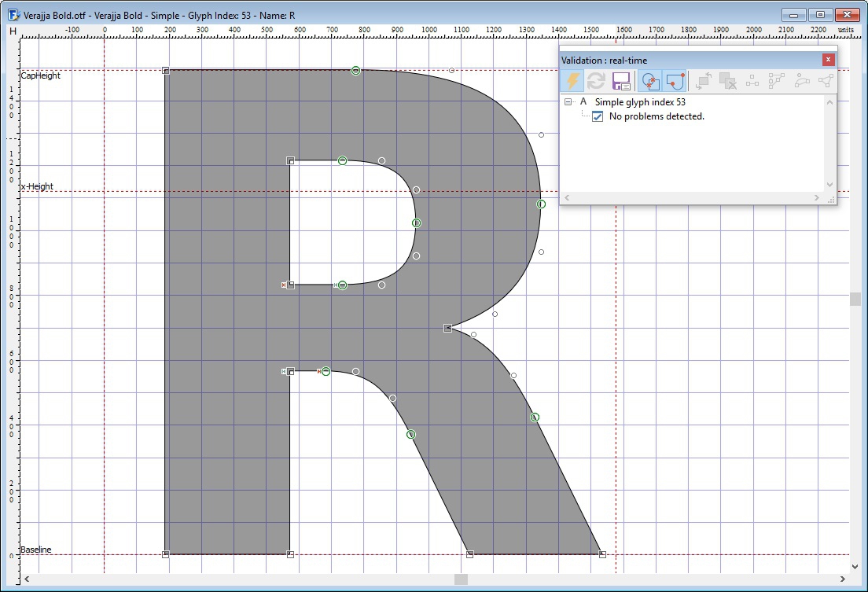Toggle the intersecting contours check icon
Screen dimensions: 868x592
(x=649, y=81)
